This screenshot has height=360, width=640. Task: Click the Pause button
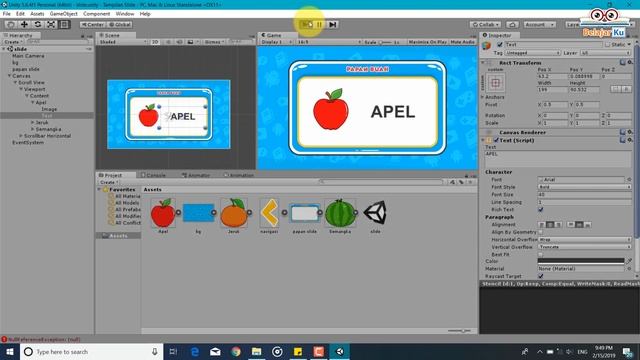pos(320,24)
